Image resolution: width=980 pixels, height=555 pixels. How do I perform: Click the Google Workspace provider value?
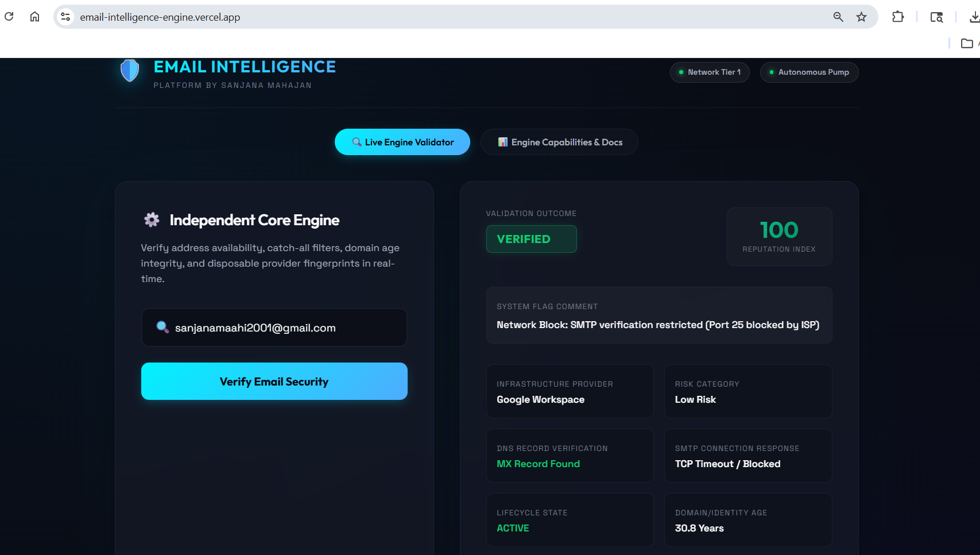click(x=541, y=399)
